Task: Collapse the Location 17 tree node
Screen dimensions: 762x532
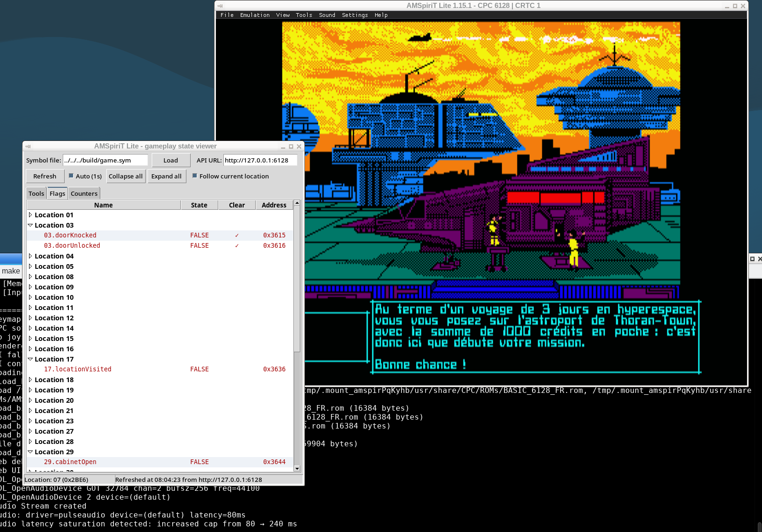Action: click(30, 359)
